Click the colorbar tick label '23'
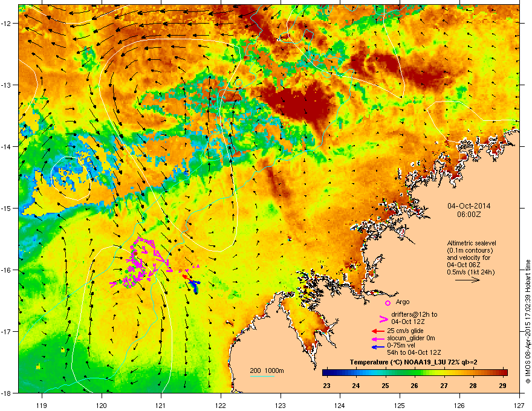 [326, 386]
